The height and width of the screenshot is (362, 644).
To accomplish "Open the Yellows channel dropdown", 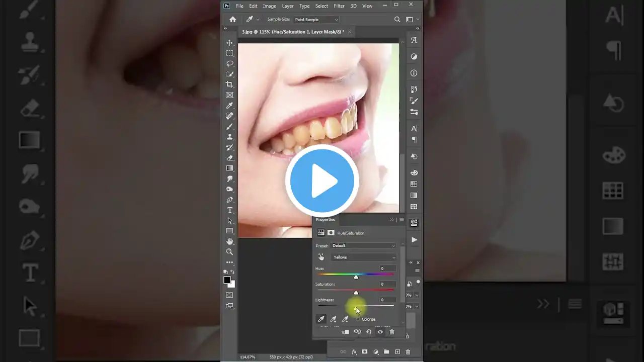I will (364, 257).
